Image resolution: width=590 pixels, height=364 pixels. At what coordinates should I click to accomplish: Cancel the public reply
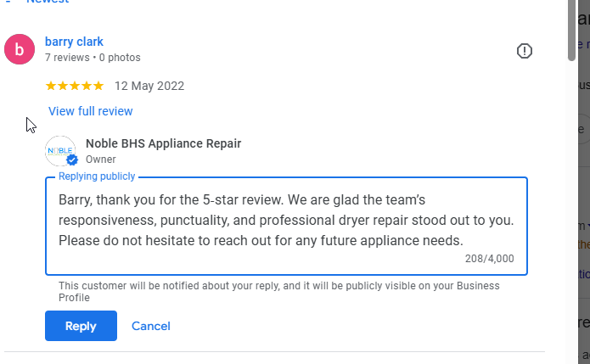tap(151, 326)
